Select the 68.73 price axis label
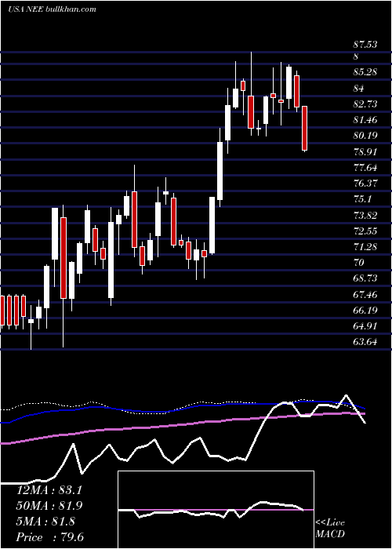The height and width of the screenshot is (549, 392). point(366,278)
